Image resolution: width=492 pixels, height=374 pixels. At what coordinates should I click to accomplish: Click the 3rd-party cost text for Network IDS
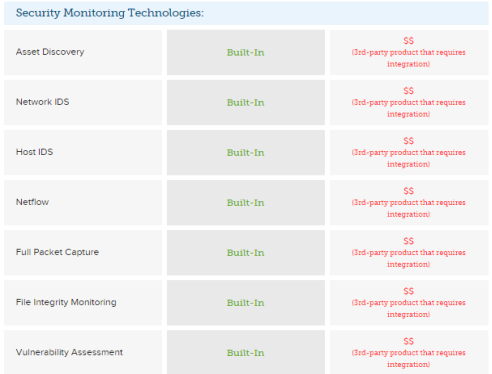click(x=409, y=108)
